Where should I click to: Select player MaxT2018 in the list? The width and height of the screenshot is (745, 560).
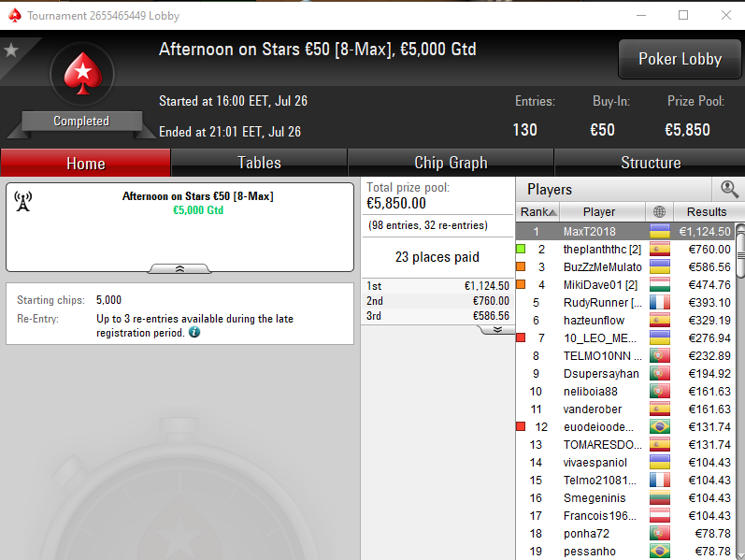[x=625, y=232]
